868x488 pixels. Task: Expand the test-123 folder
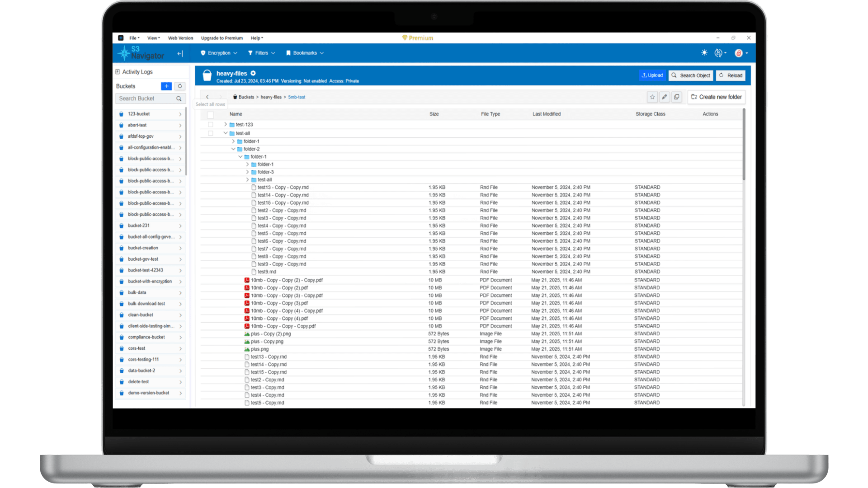(226, 124)
